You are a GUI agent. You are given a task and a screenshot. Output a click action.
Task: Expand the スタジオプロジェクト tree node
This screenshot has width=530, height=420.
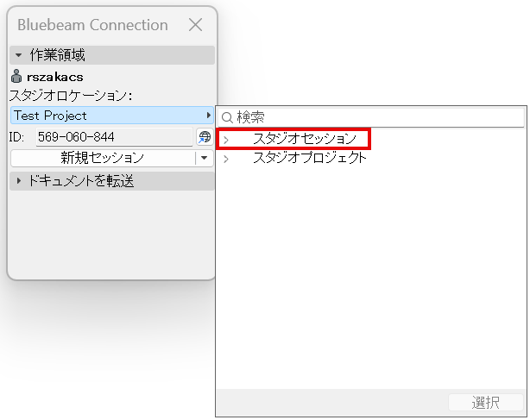[x=226, y=159]
